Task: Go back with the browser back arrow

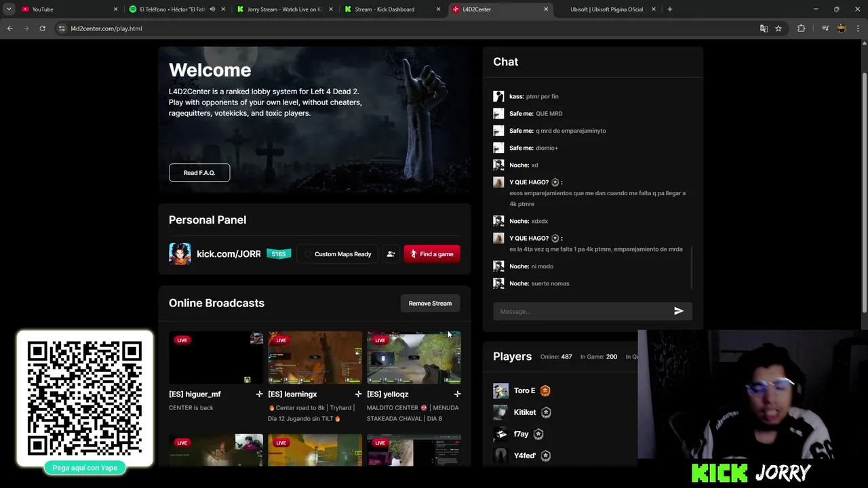Action: click(x=10, y=28)
